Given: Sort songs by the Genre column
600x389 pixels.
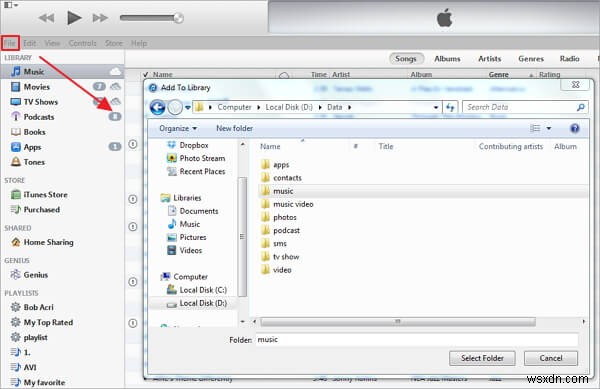Looking at the screenshot, I should 499,75.
